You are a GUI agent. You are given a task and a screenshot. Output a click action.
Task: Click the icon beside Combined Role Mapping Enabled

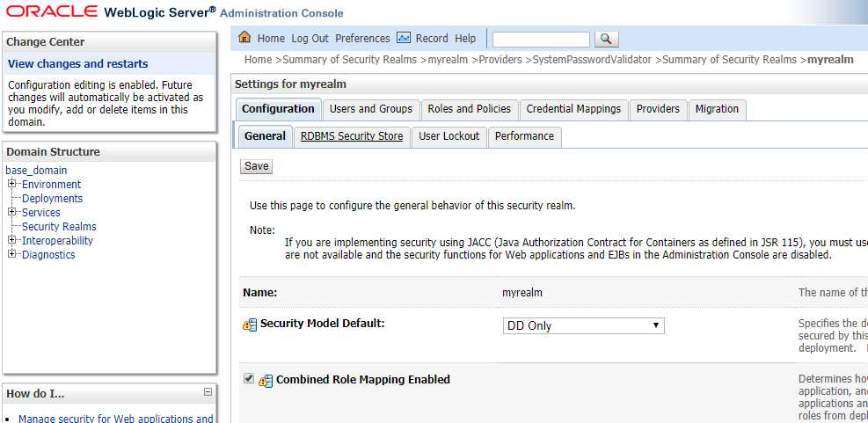pos(266,381)
